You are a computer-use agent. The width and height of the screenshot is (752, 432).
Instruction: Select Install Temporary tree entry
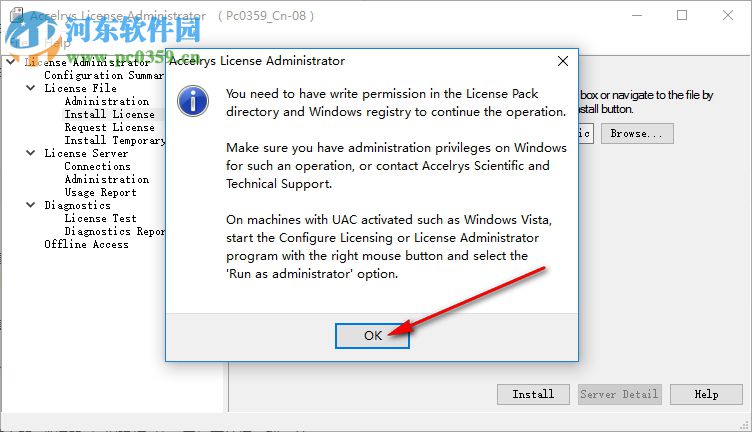(x=114, y=140)
